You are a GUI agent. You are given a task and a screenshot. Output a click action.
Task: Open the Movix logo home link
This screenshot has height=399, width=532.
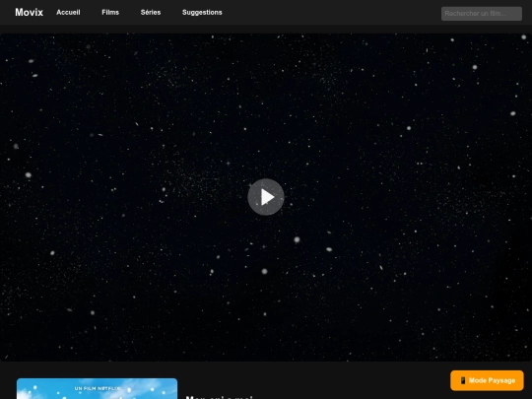30,13
